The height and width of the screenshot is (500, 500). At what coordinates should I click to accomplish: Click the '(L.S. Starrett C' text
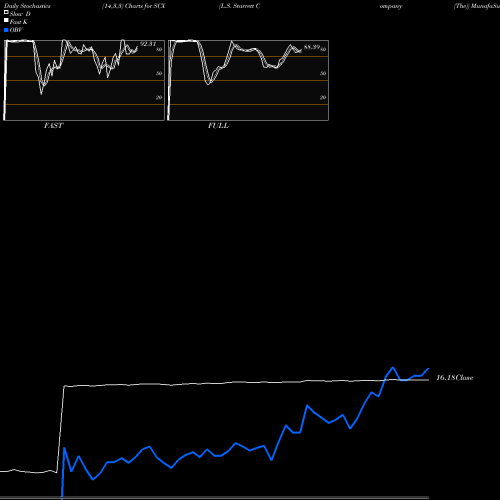click(239, 6)
